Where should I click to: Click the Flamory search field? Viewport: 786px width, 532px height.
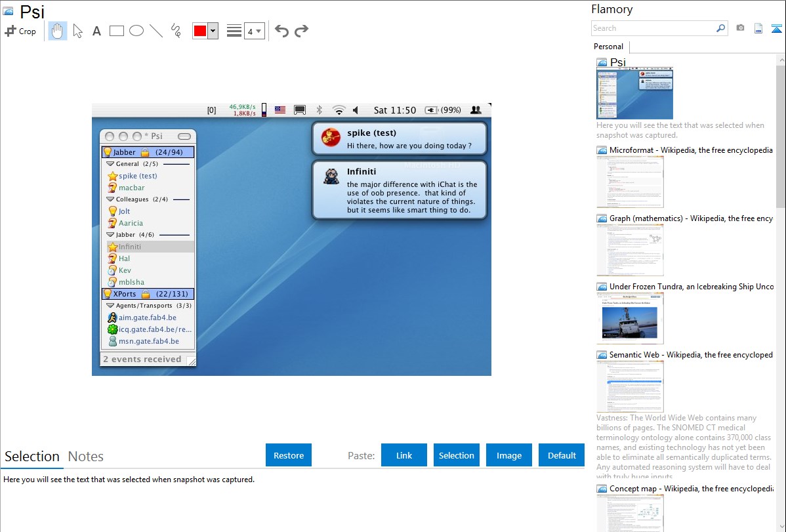tap(653, 28)
